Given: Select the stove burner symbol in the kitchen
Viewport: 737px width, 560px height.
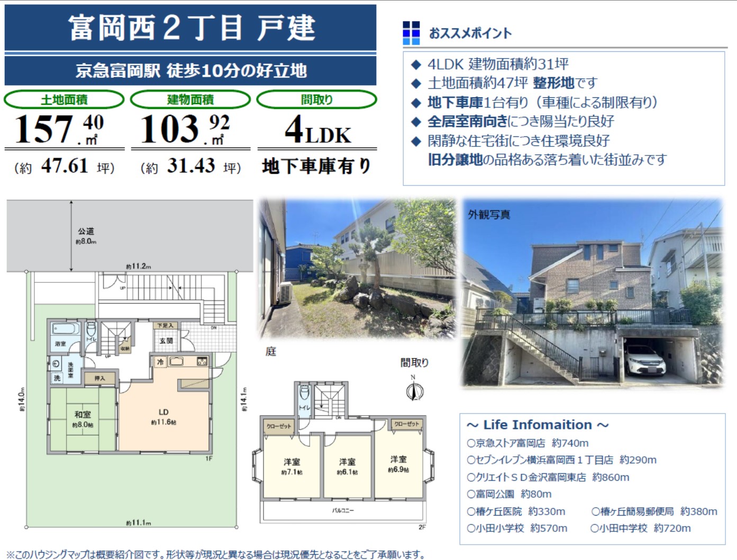Looking at the screenshot, I should (202, 362).
